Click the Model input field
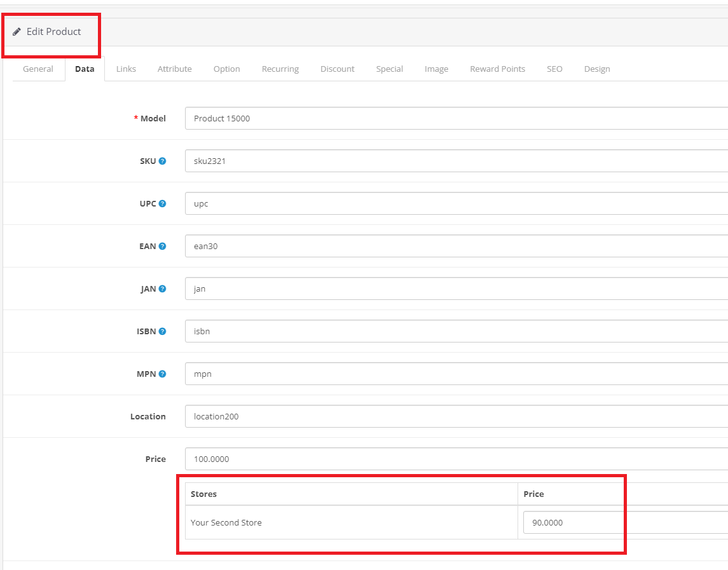728x570 pixels. (x=455, y=118)
